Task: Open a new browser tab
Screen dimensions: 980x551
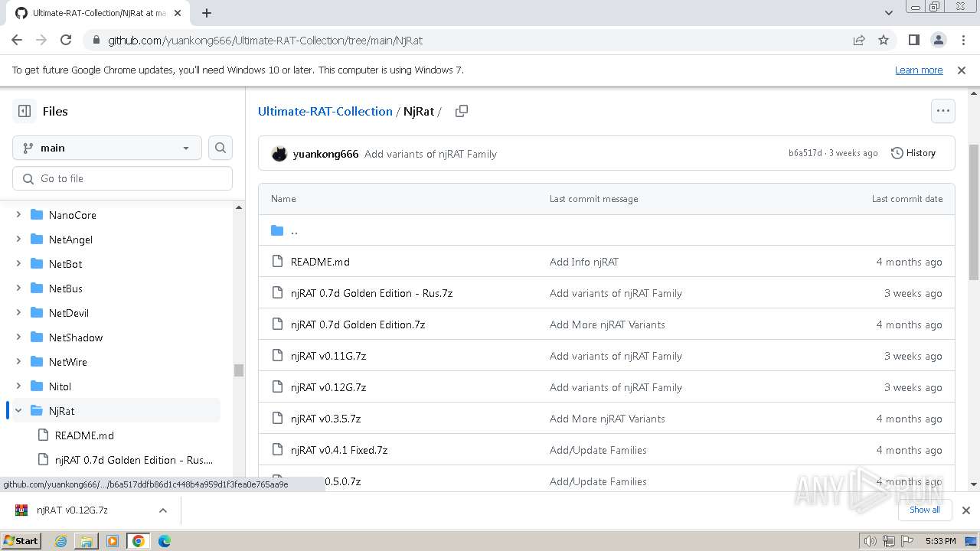Action: pyautogui.click(x=207, y=13)
